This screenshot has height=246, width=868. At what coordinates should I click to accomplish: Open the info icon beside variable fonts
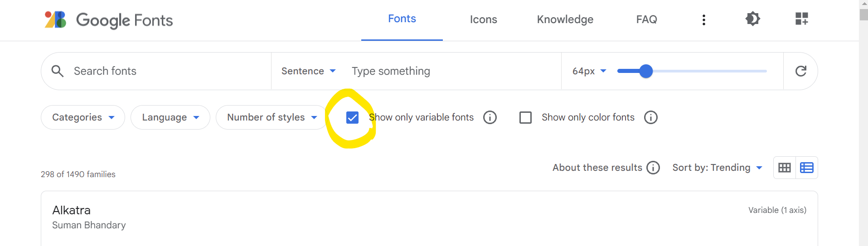coord(490,117)
